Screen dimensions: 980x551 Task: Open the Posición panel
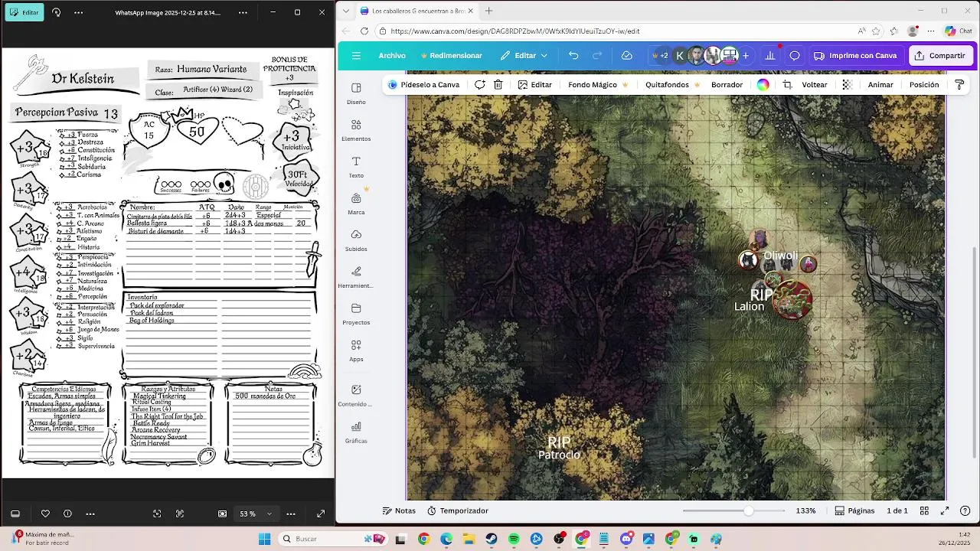(x=924, y=85)
